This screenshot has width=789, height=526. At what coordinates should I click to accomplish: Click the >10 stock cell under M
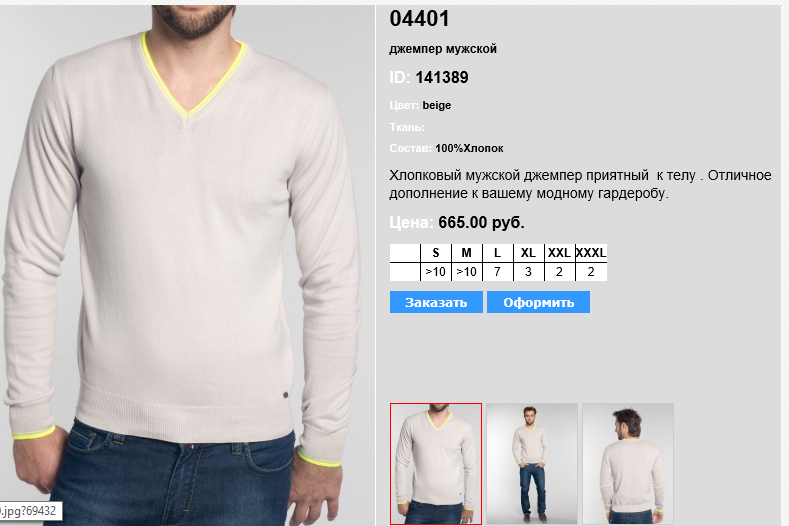pyautogui.click(x=466, y=272)
